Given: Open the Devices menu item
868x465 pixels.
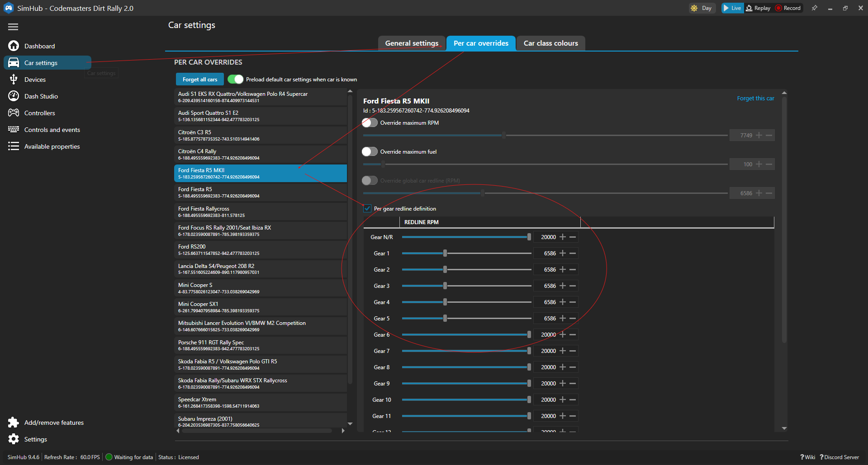Looking at the screenshot, I should (x=35, y=80).
